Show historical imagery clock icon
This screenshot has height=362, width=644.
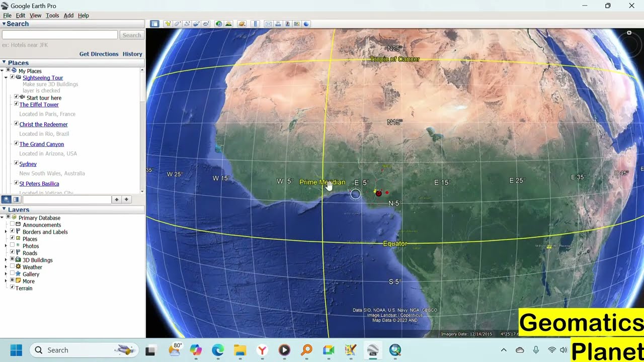pos(219,24)
